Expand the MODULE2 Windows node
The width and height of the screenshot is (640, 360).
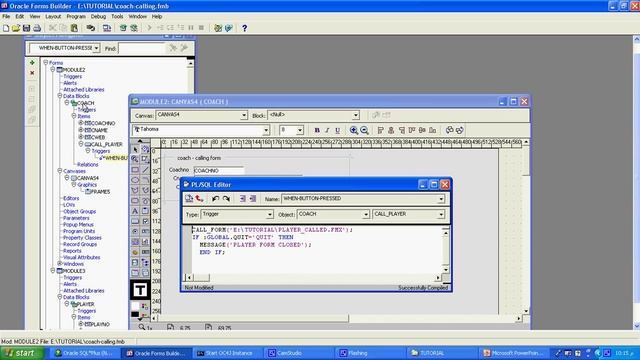pyautogui.click(x=60, y=264)
